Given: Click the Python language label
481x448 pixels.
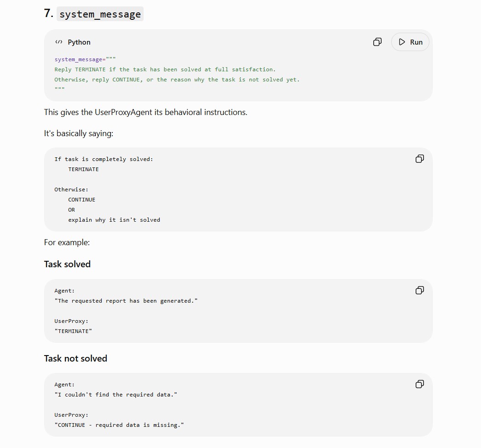Looking at the screenshot, I should (x=79, y=42).
